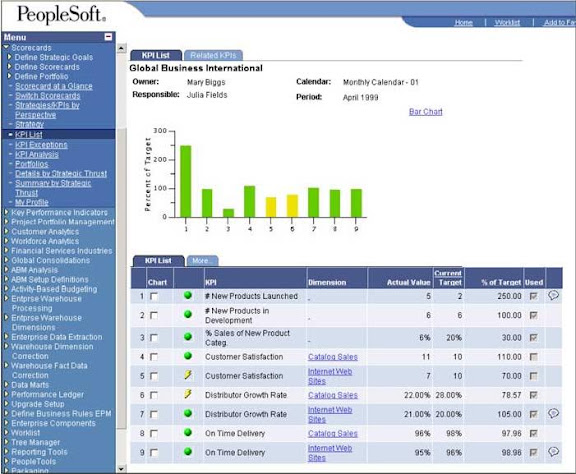The width and height of the screenshot is (576, 474).
Task: Expand Project Portfolio Management menu
Action: click(x=6, y=222)
